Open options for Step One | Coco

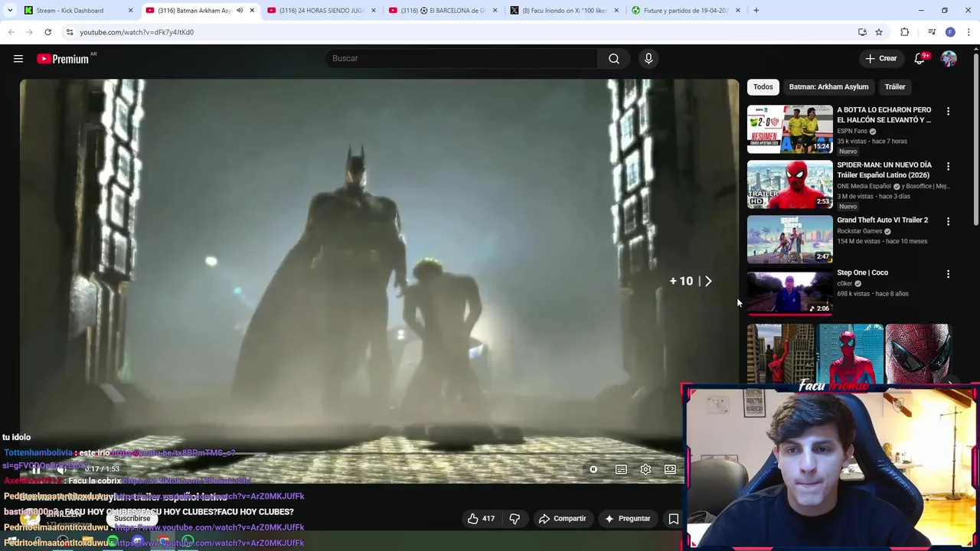948,274
